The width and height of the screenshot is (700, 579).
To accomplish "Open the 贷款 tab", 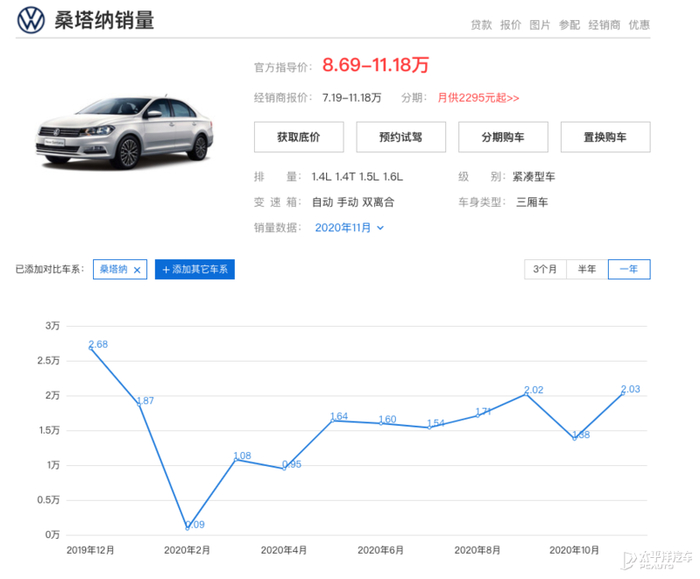I will point(481,25).
